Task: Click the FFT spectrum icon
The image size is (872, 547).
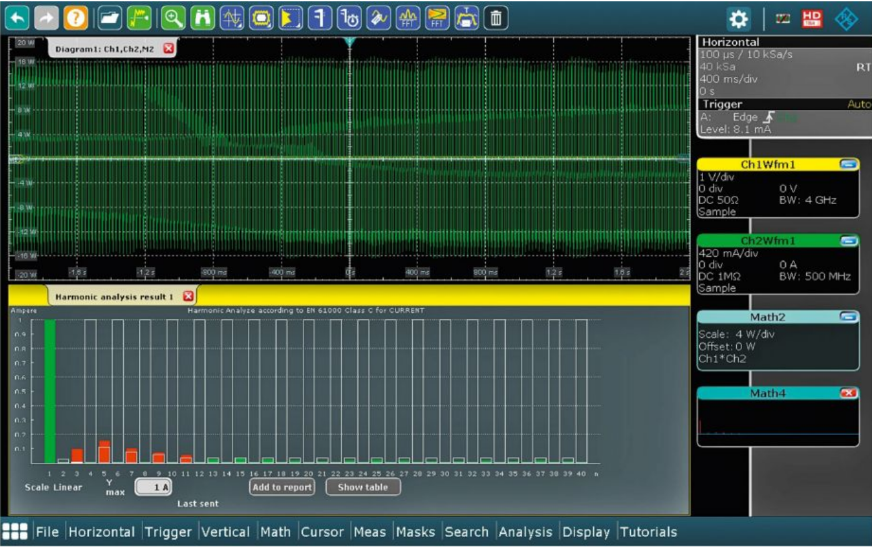Action: coord(407,17)
